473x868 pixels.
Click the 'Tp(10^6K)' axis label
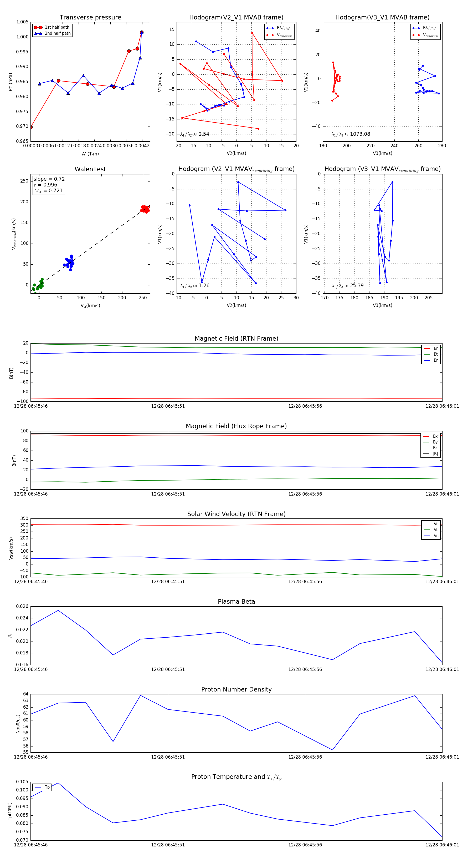pyautogui.click(x=10, y=811)
